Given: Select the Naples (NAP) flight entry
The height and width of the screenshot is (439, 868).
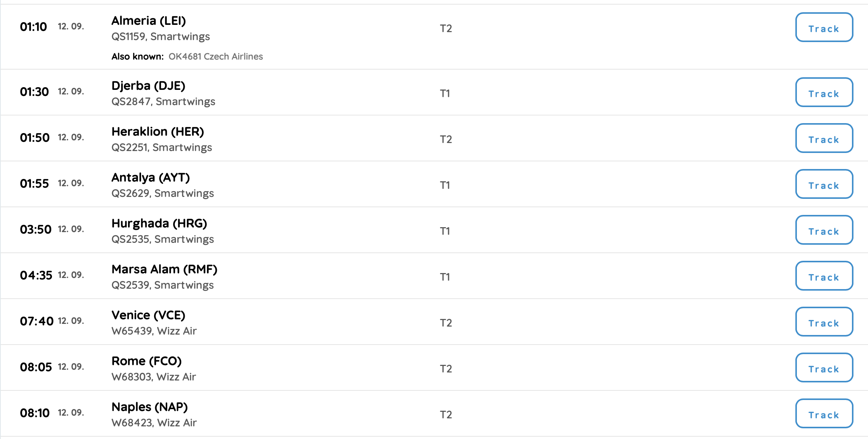Looking at the screenshot, I should click(434, 414).
